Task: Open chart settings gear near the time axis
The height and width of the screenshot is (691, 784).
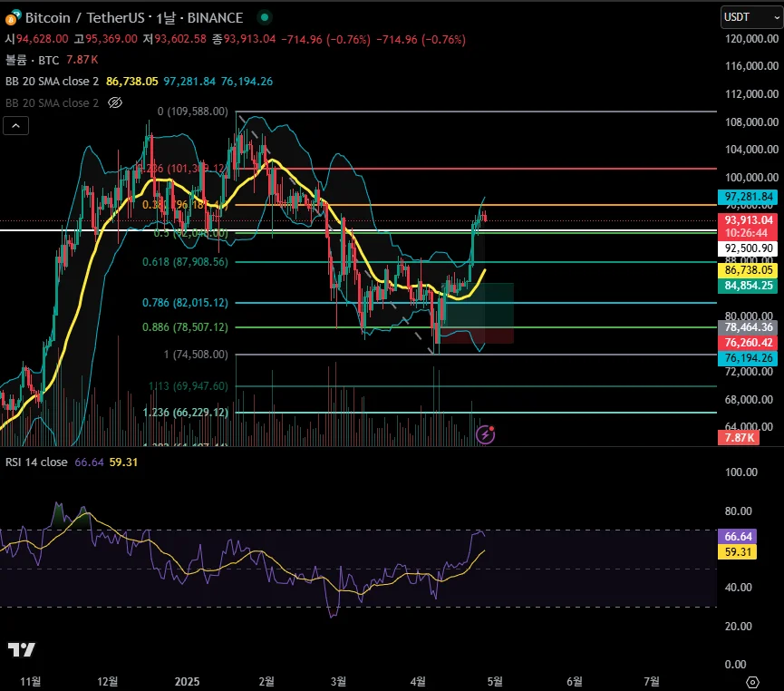Action: tap(752, 682)
